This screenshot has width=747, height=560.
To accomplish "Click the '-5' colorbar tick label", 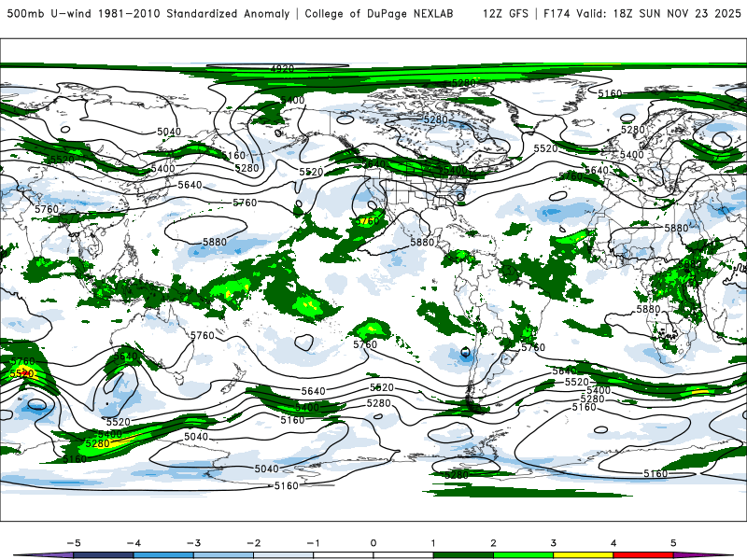I will point(74,543).
